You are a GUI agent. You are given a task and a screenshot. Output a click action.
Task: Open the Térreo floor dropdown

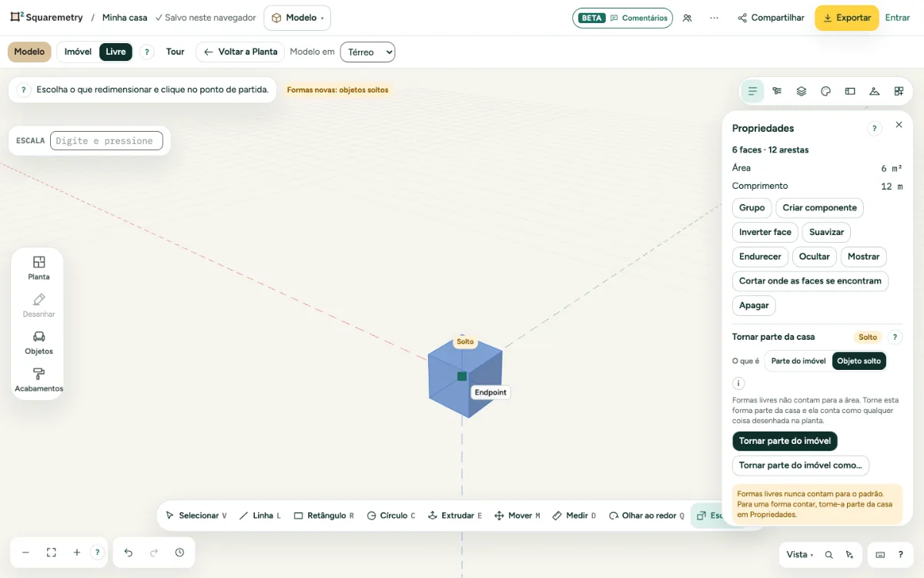click(x=367, y=52)
